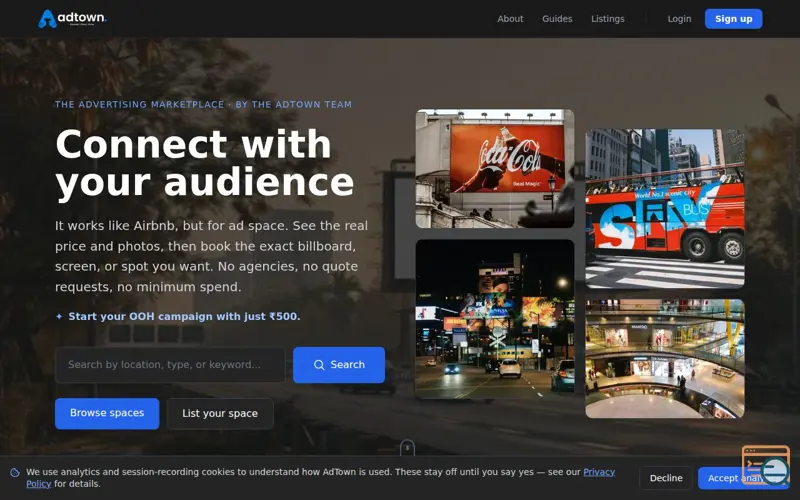Click the Browse spaces button

pos(107,413)
